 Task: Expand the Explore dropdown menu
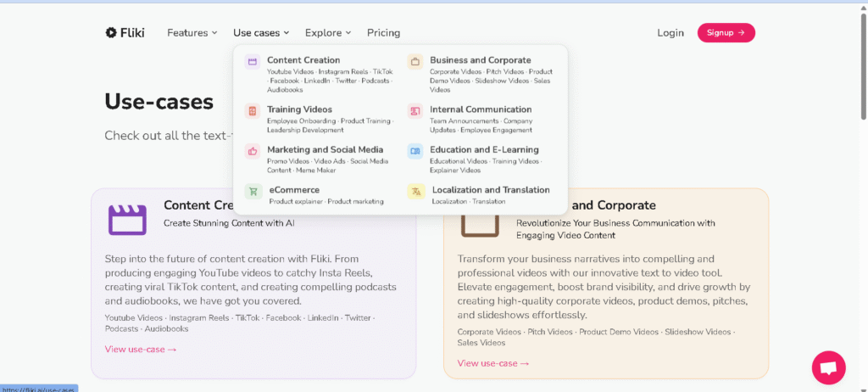coord(328,33)
